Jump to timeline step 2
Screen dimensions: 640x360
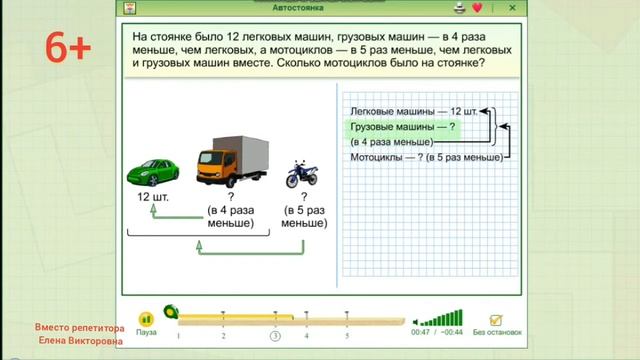(223, 336)
